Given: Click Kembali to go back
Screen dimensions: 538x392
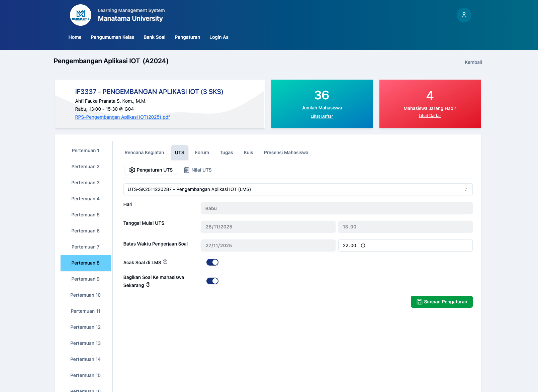Looking at the screenshot, I should [x=473, y=62].
